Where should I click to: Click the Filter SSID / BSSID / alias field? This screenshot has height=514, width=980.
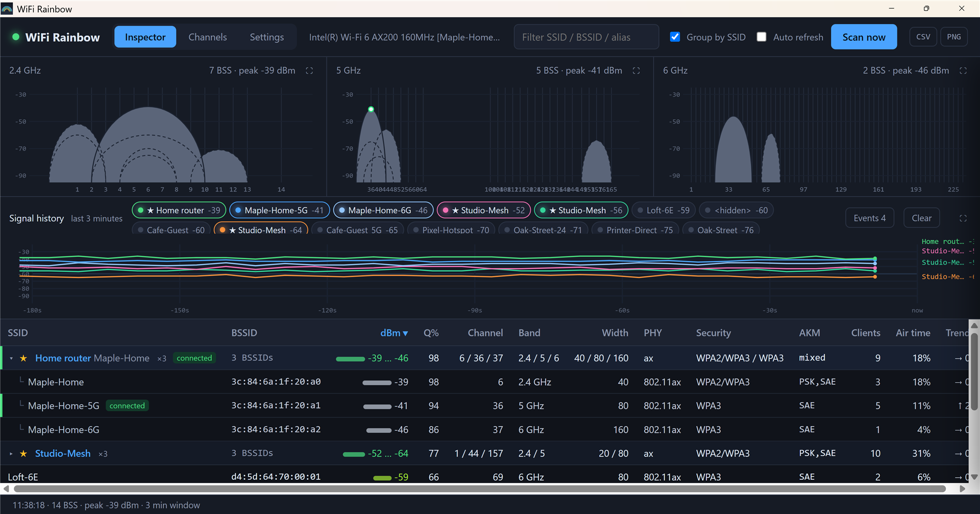point(586,37)
